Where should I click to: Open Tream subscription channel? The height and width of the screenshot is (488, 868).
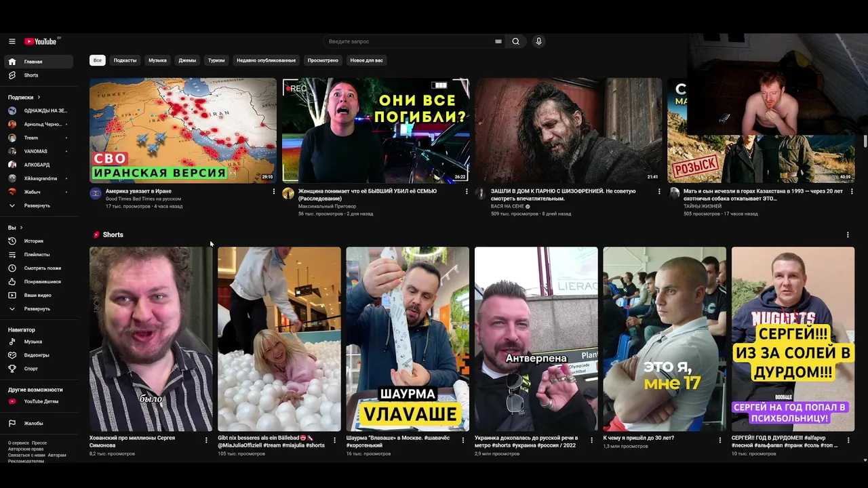39,138
